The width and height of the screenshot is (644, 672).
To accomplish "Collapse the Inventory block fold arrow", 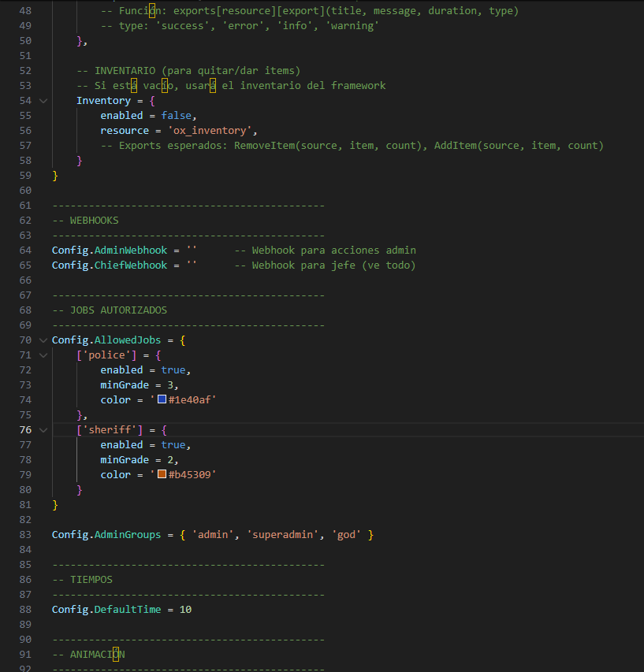I will tap(43, 101).
